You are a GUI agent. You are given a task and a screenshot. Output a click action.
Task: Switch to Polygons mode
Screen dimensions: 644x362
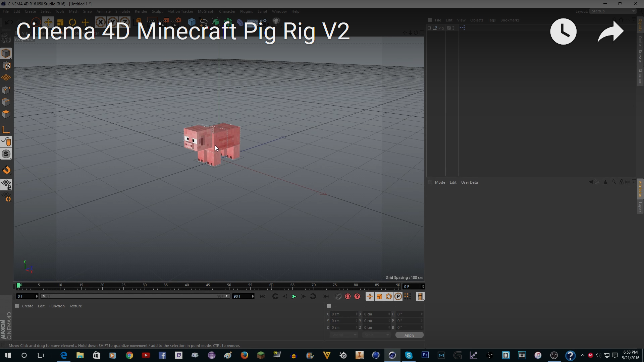(6, 114)
